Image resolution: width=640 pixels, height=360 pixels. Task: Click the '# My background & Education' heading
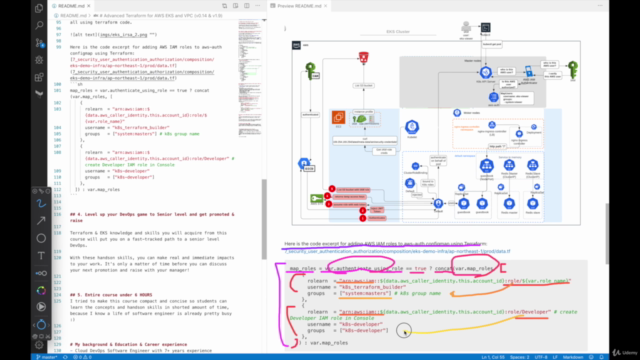click(x=129, y=344)
